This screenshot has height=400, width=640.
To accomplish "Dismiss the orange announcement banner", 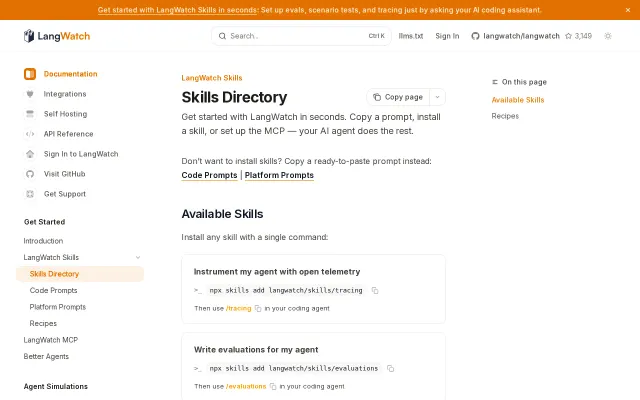I will (x=628, y=10).
